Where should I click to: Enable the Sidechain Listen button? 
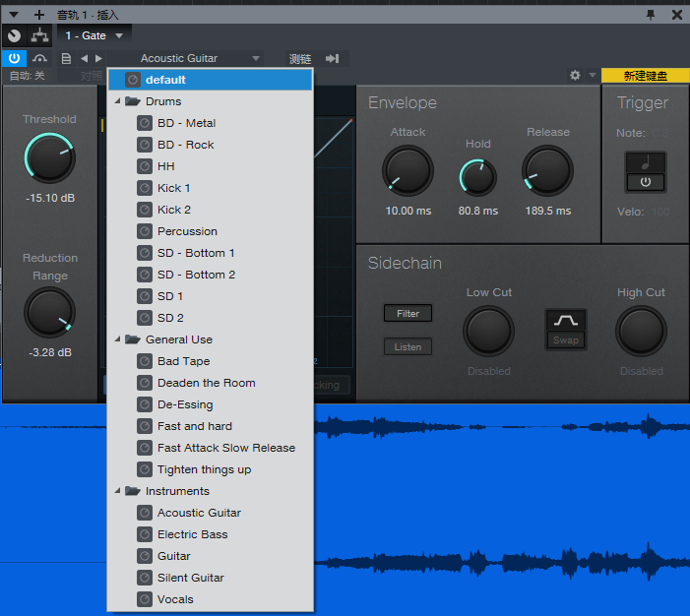point(408,346)
